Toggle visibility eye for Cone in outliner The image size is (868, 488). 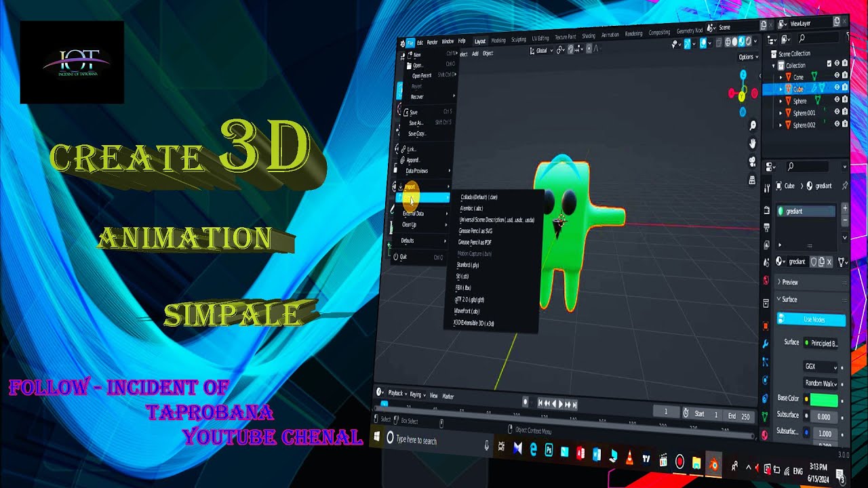(837, 76)
